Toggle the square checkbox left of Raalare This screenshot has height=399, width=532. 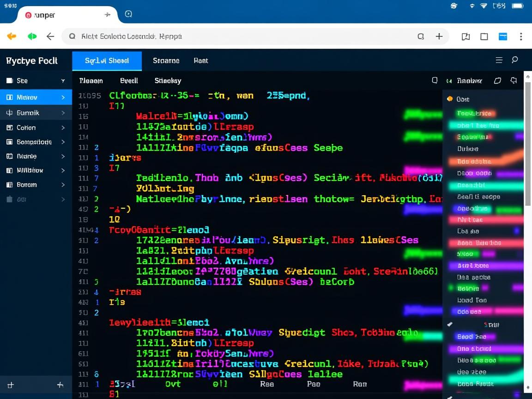[435, 80]
